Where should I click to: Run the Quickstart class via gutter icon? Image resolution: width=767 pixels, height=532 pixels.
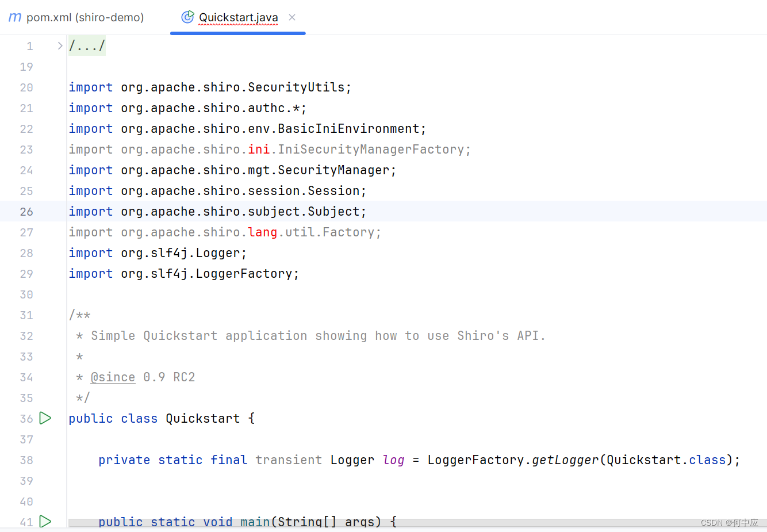click(45, 418)
